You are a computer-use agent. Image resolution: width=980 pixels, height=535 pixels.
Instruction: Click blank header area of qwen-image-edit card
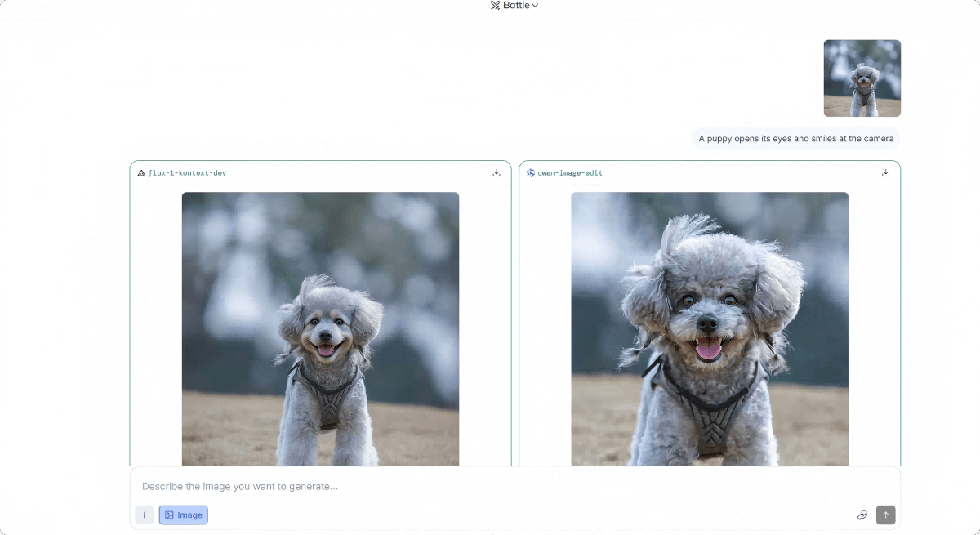click(735, 173)
